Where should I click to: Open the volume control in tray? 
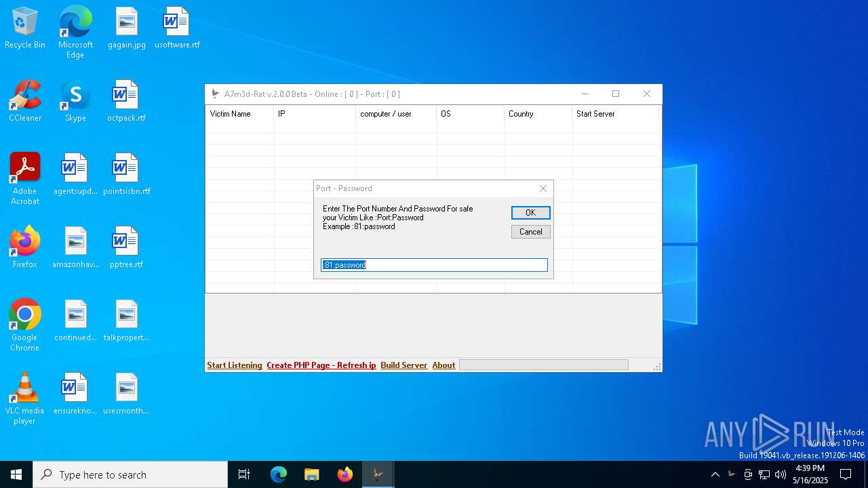pyautogui.click(x=781, y=474)
